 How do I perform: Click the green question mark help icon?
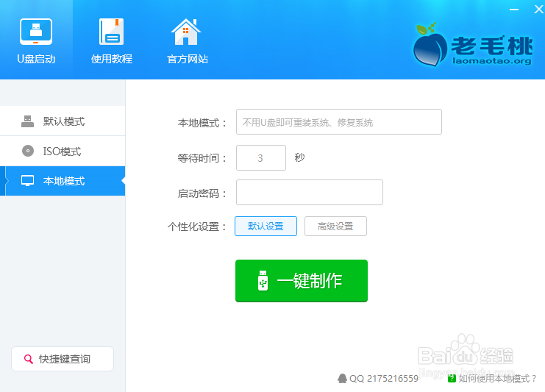[x=452, y=379]
